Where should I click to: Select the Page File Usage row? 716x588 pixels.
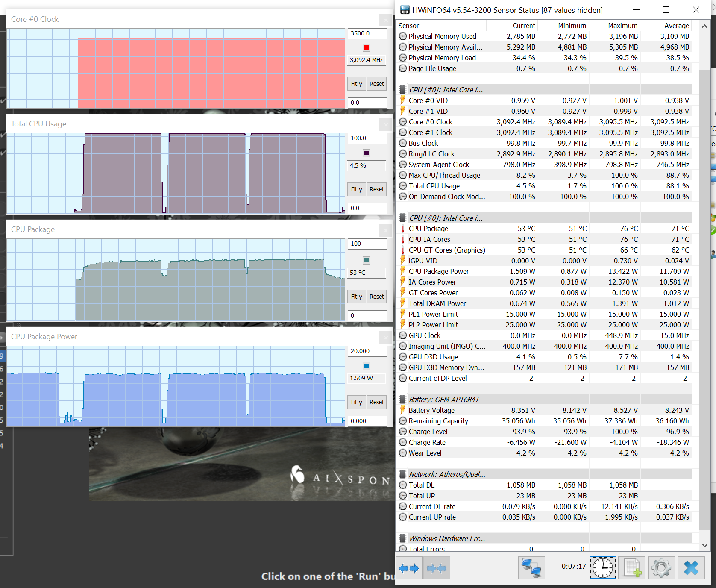[544, 68]
